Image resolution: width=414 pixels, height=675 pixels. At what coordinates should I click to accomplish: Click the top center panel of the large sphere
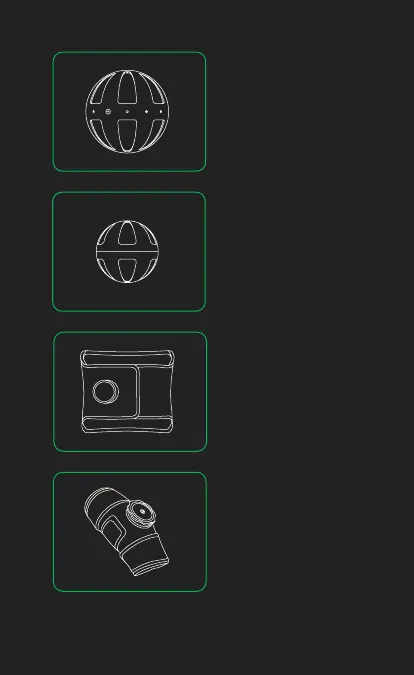[127, 87]
